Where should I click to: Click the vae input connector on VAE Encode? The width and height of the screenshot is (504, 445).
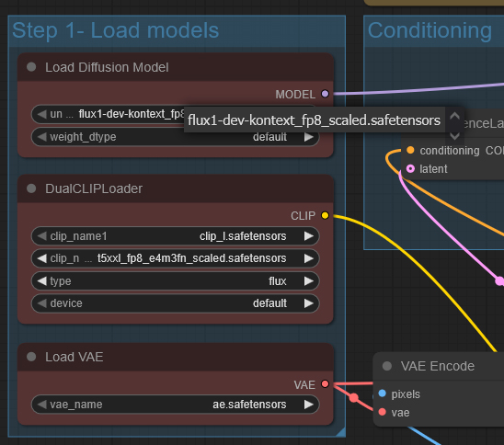click(x=383, y=412)
